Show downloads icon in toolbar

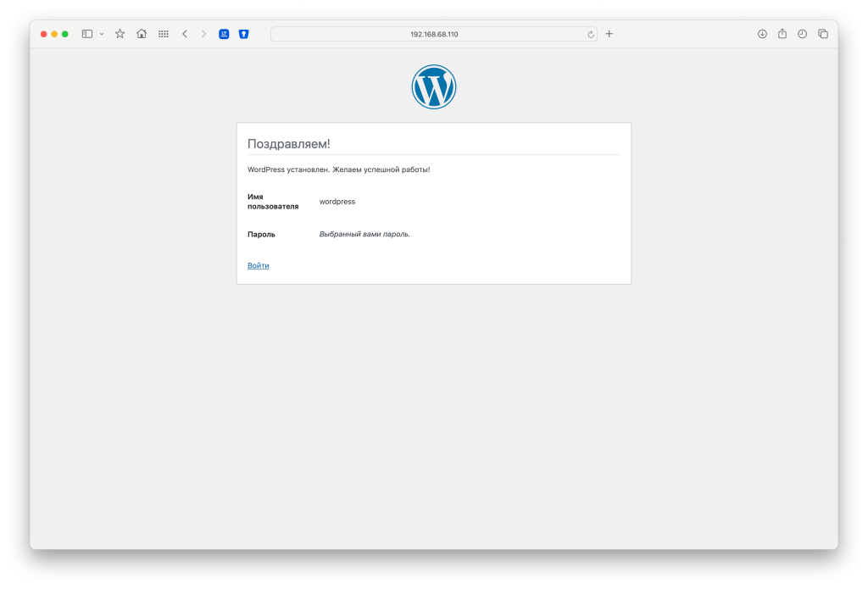tap(762, 34)
